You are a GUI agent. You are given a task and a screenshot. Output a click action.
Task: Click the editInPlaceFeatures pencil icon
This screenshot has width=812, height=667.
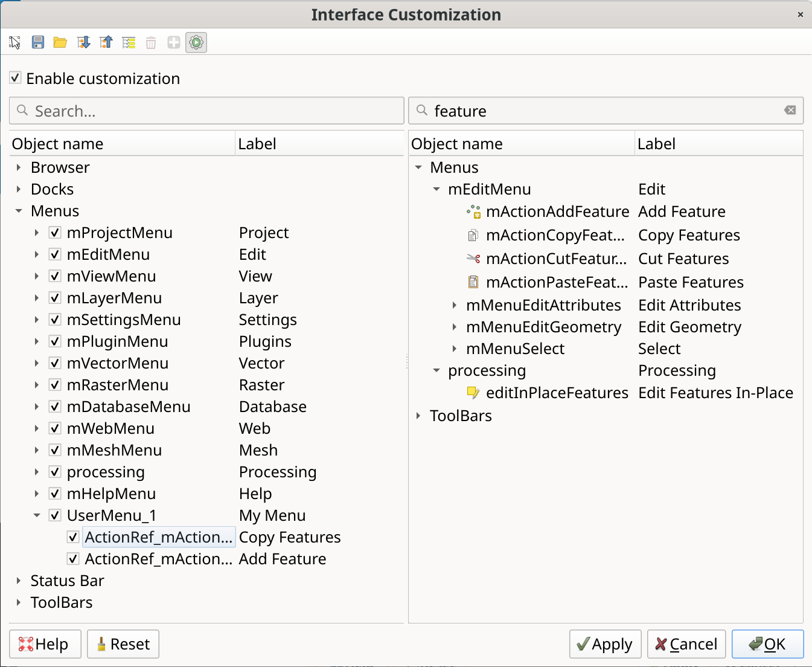pos(474,393)
